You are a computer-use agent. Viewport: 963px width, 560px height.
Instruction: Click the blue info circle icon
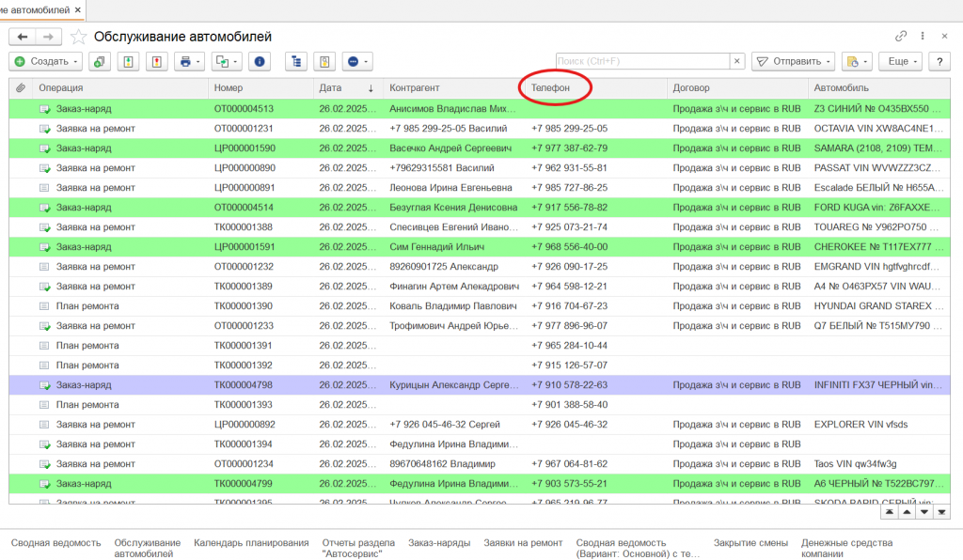[x=260, y=61]
